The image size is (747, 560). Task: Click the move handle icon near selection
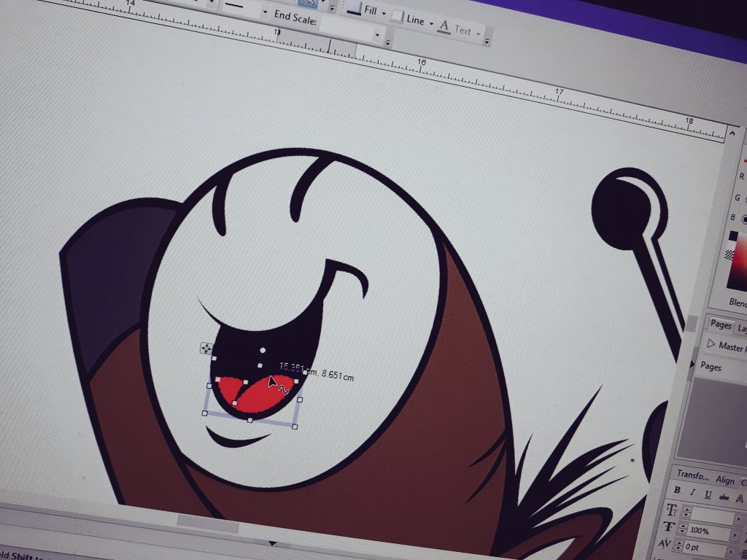tap(205, 349)
